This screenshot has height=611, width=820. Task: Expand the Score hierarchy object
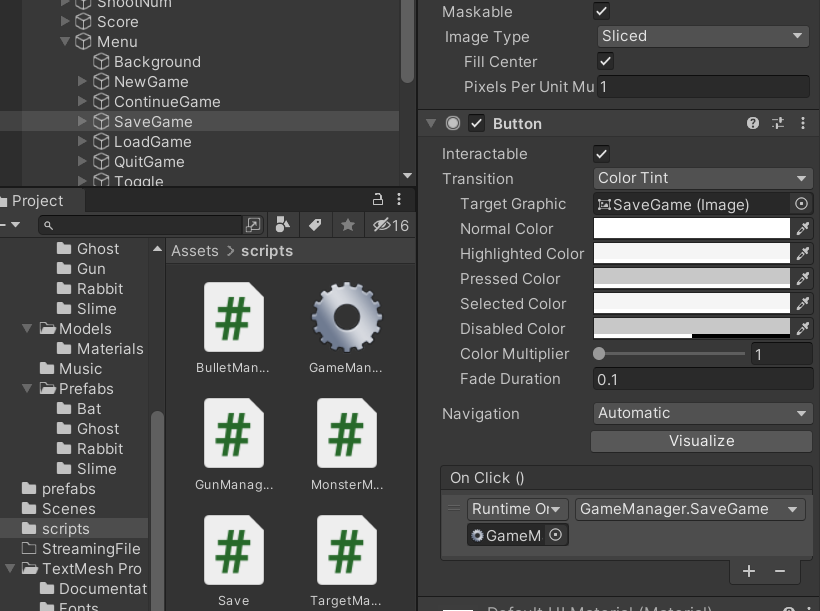coord(65,21)
